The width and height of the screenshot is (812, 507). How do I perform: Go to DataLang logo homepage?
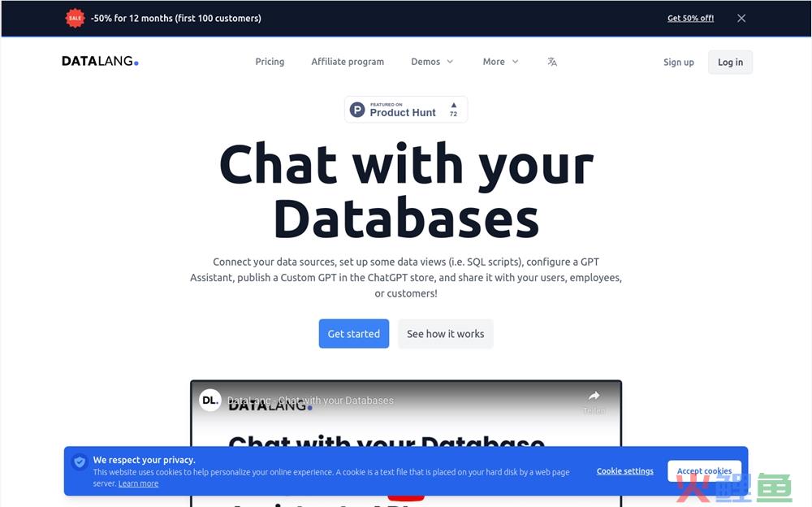(100, 61)
